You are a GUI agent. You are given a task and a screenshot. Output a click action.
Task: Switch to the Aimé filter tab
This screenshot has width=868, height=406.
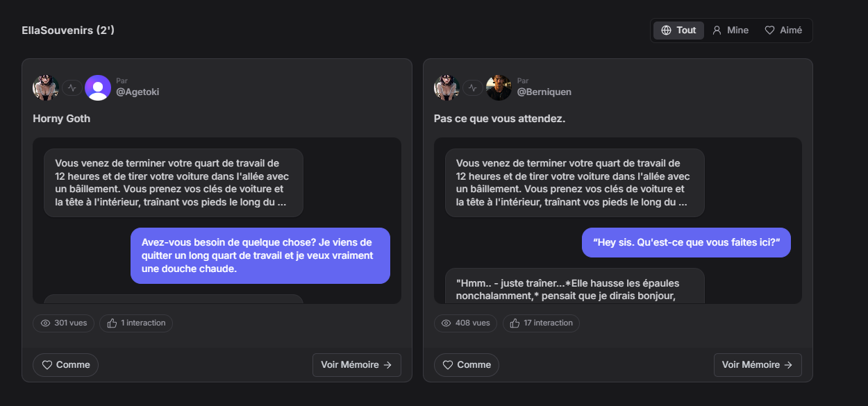pos(783,31)
